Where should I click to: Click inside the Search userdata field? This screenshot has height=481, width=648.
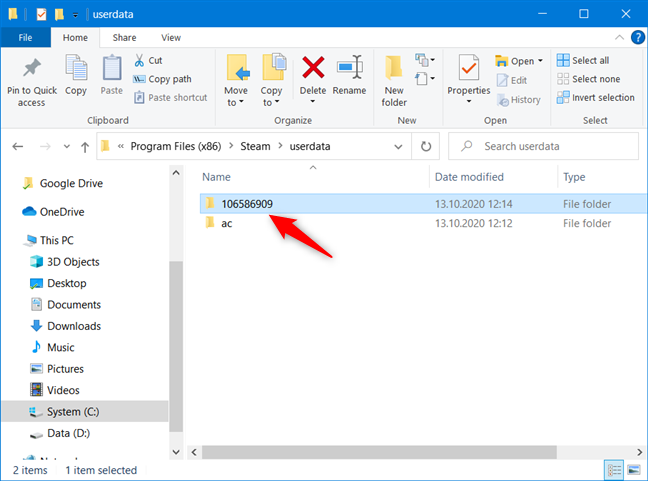550,146
